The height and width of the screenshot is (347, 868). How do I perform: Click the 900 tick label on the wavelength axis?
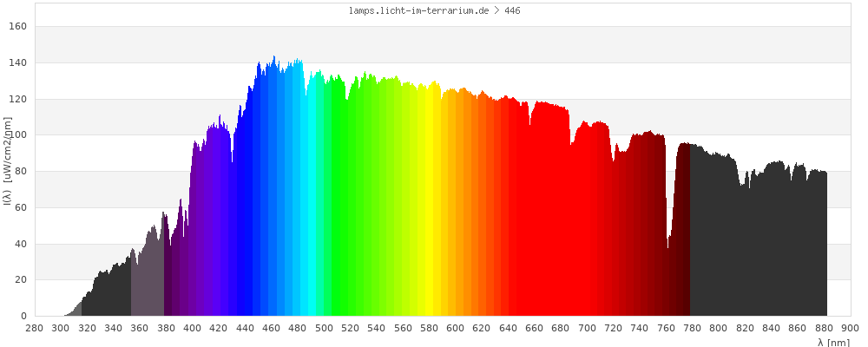tap(850, 328)
